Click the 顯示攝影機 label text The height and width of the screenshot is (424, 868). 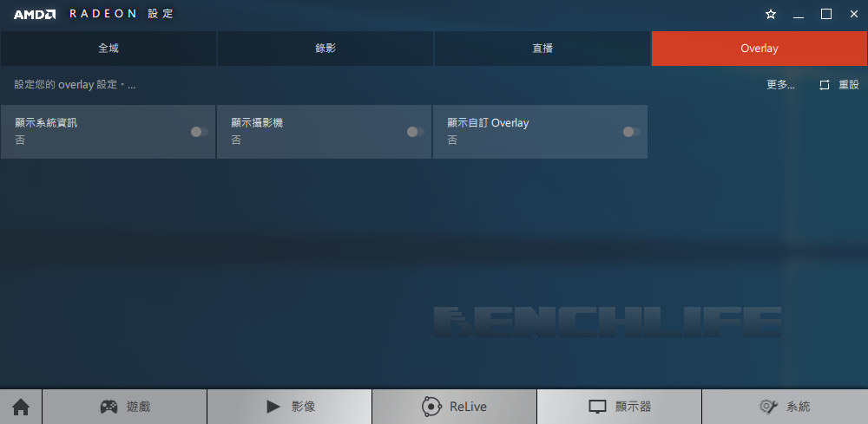point(257,123)
